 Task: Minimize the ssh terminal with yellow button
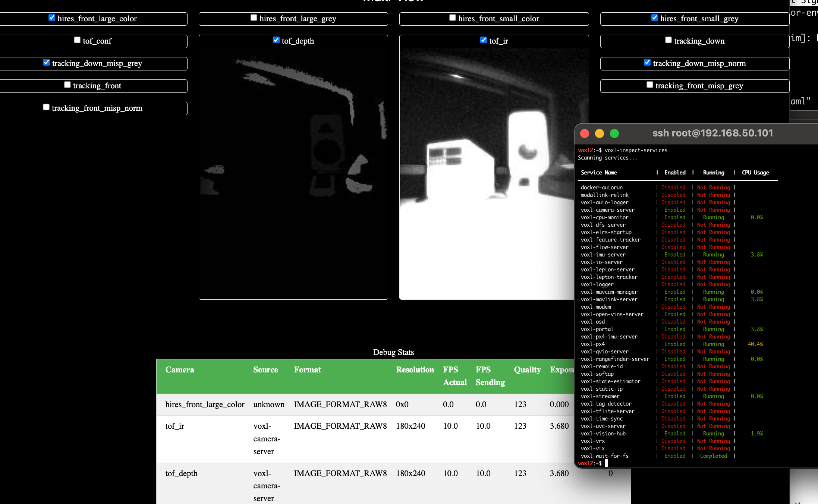[600, 133]
